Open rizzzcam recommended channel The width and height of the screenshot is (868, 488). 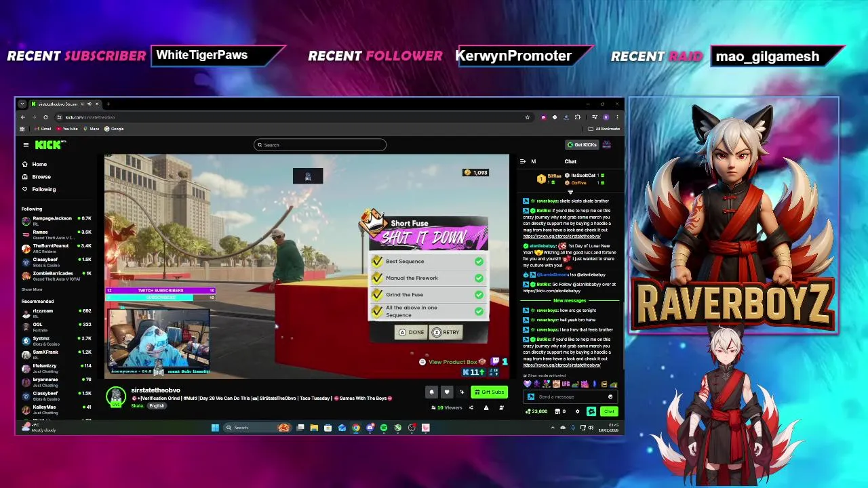56,313
